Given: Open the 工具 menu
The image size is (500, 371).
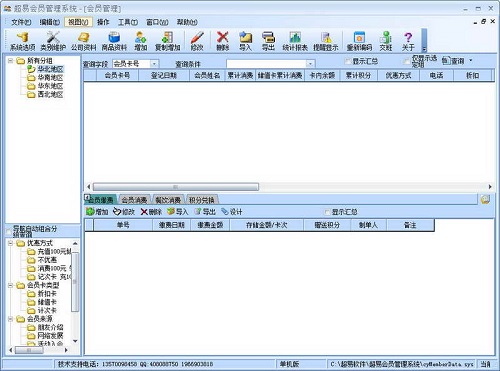Looking at the screenshot, I should (128, 22).
